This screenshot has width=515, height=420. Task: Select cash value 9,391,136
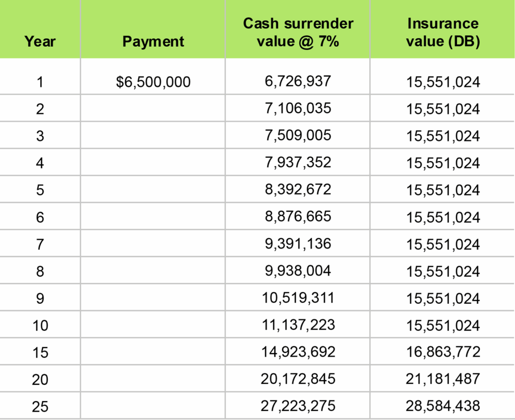click(298, 244)
